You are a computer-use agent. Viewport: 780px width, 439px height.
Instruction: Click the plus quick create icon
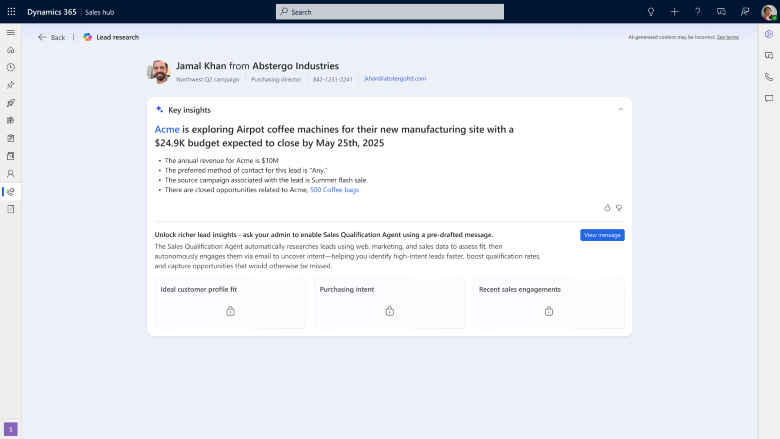(674, 11)
